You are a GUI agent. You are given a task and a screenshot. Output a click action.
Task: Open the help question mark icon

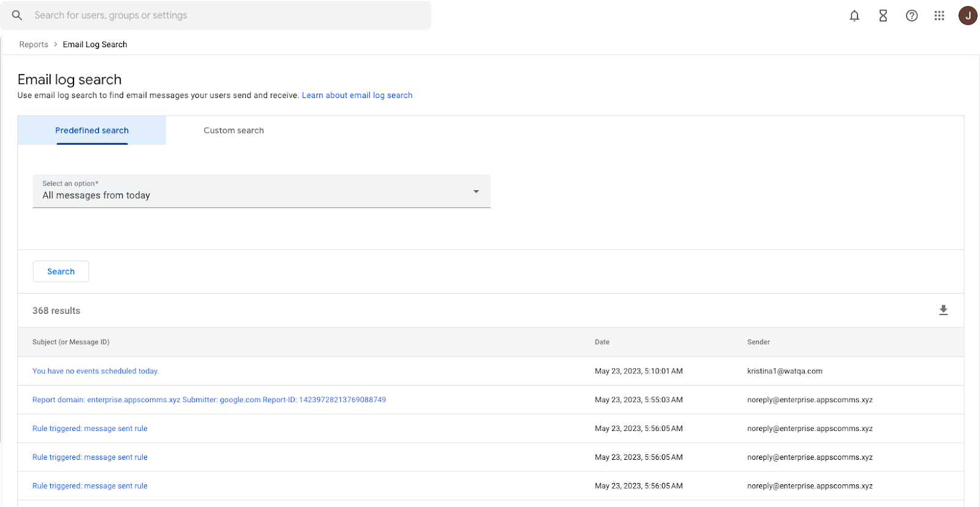(912, 16)
